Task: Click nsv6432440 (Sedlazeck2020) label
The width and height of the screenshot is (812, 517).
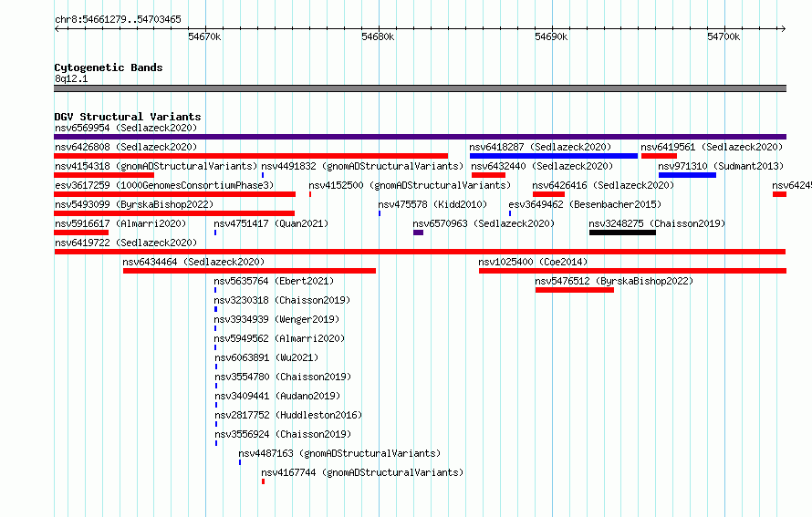Action: pos(542,166)
